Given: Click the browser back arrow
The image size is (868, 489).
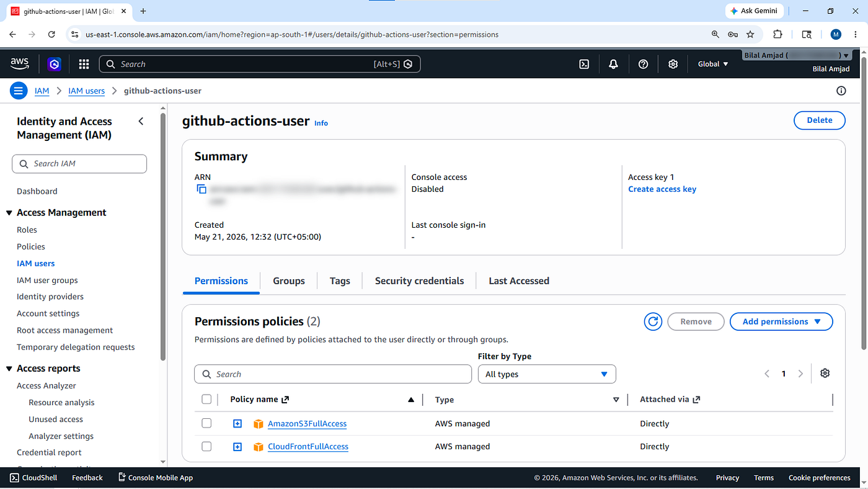Looking at the screenshot, I should click(x=12, y=35).
